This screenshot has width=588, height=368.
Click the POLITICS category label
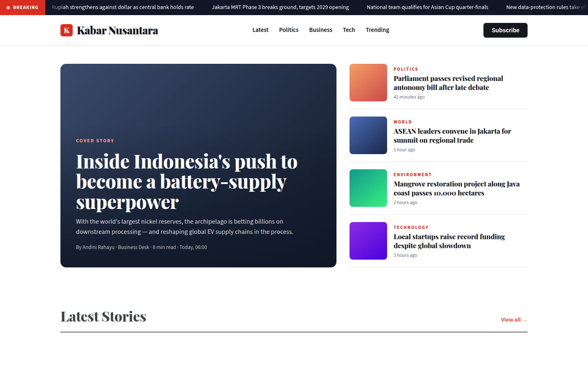(x=406, y=69)
